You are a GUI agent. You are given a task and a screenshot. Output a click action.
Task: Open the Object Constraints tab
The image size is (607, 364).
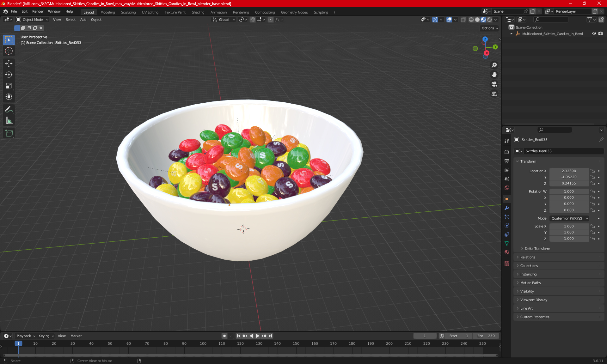coord(507,234)
